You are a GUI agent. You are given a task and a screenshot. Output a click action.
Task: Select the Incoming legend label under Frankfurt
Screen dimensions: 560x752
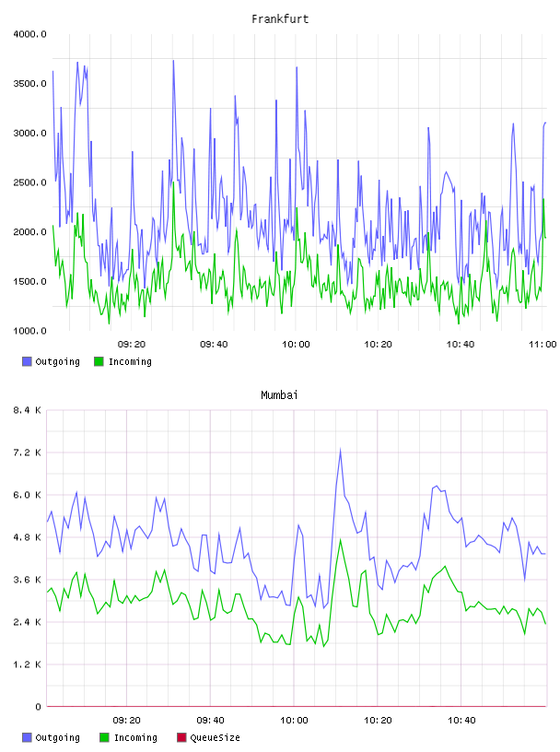(x=130, y=362)
